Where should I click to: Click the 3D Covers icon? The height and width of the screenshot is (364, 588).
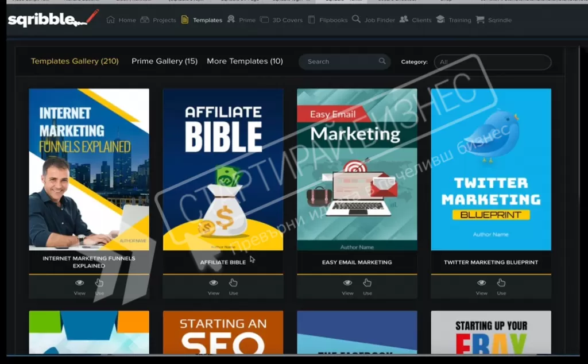coord(264,20)
